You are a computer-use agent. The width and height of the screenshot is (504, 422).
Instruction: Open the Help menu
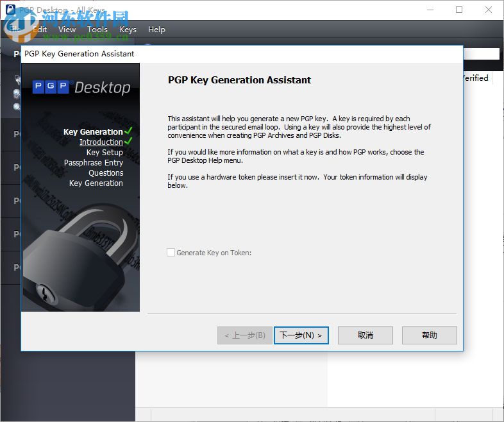(x=156, y=30)
